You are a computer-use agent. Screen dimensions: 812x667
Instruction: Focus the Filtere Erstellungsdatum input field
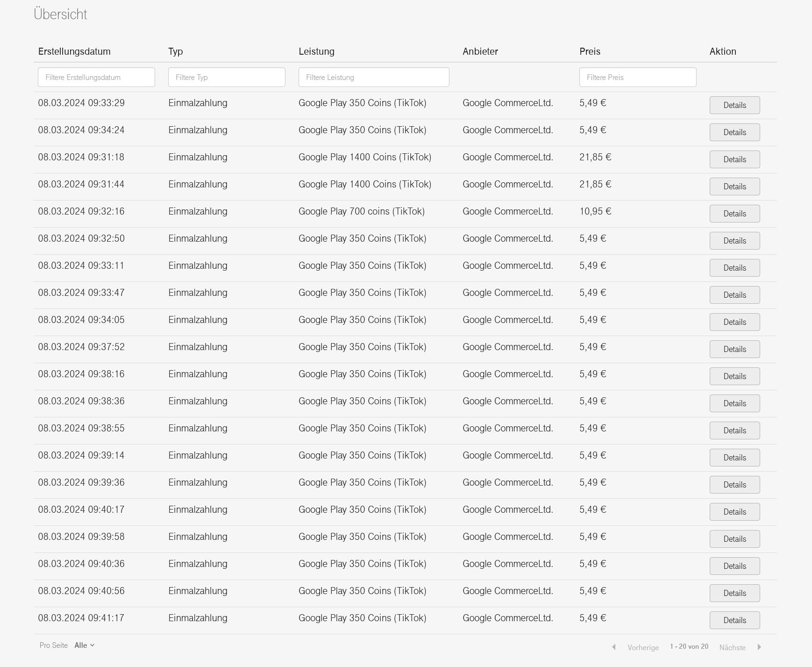[96, 77]
